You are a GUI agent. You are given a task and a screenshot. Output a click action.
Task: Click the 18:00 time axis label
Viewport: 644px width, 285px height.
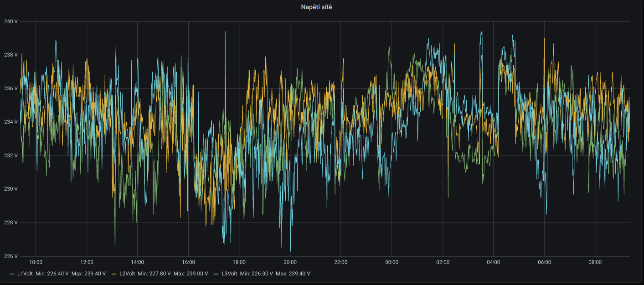point(239,262)
